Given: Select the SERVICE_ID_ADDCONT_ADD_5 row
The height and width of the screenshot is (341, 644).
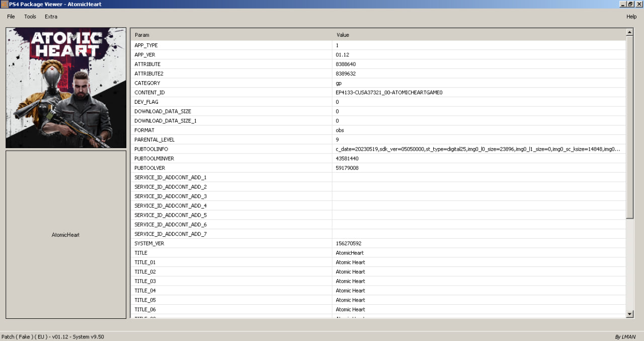Looking at the screenshot, I should (378, 215).
